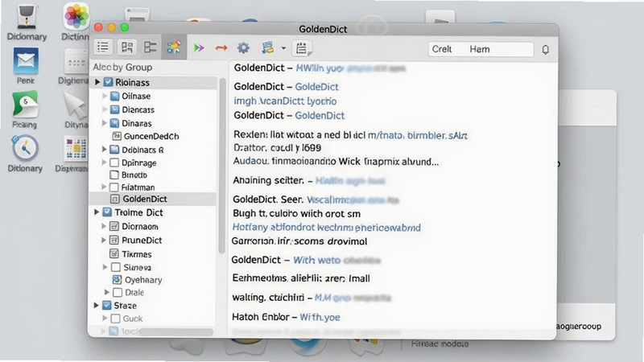Image resolution: width=644 pixels, height=362 pixels.
Task: Click the Oilnase folder icon
Action: coord(115,96)
